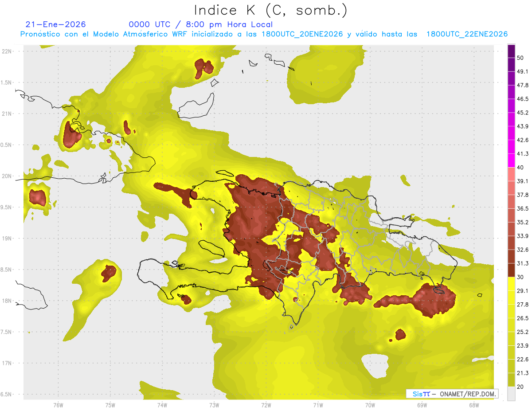Click the latitude axis label '17N'
Image resolution: width=532 pixels, height=411 pixels.
click(7, 363)
